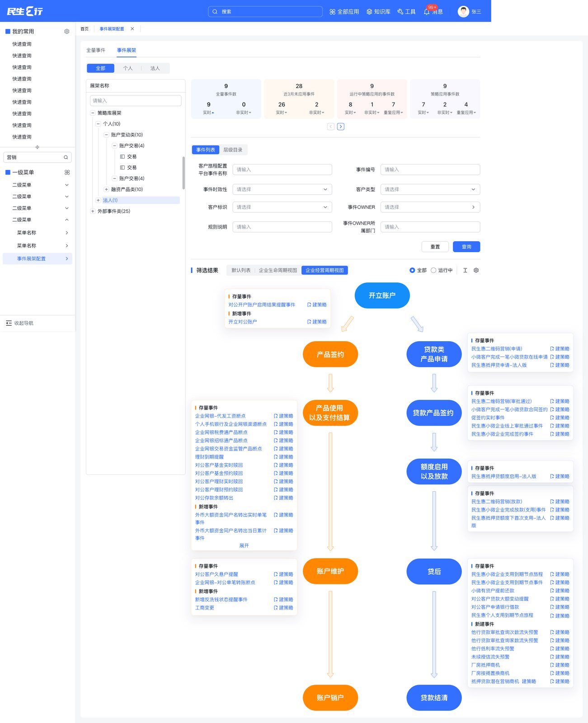Image resolution: width=588 pixels, height=723 pixels.
Task: Open the 事件OWNER selector
Action: pyautogui.click(x=430, y=207)
